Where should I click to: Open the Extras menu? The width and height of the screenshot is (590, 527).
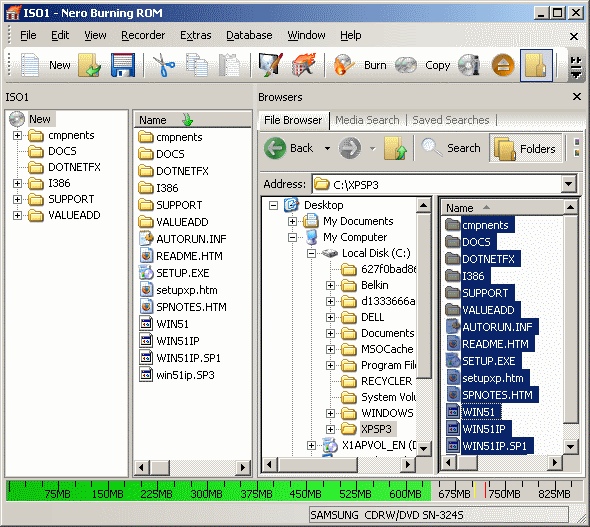196,35
